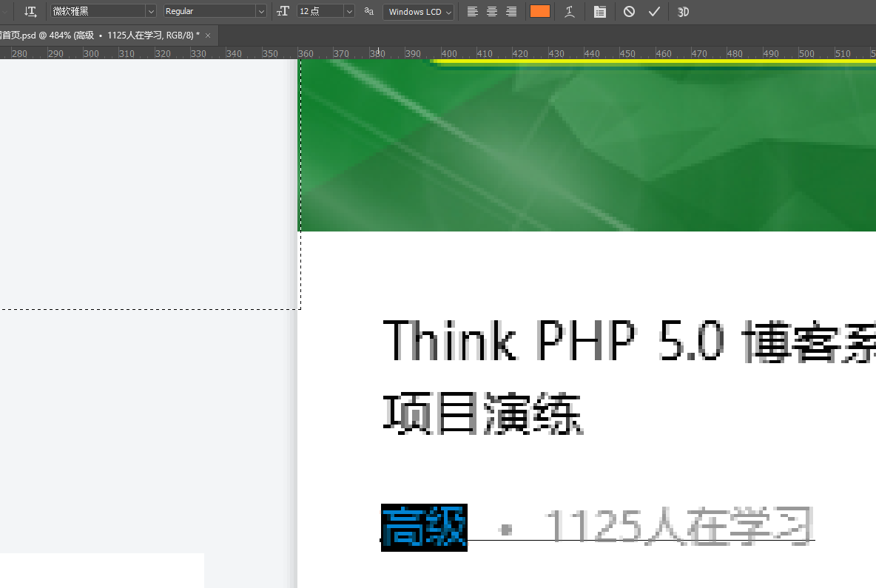The image size is (876, 588).
Task: Align text right
Action: (511, 12)
